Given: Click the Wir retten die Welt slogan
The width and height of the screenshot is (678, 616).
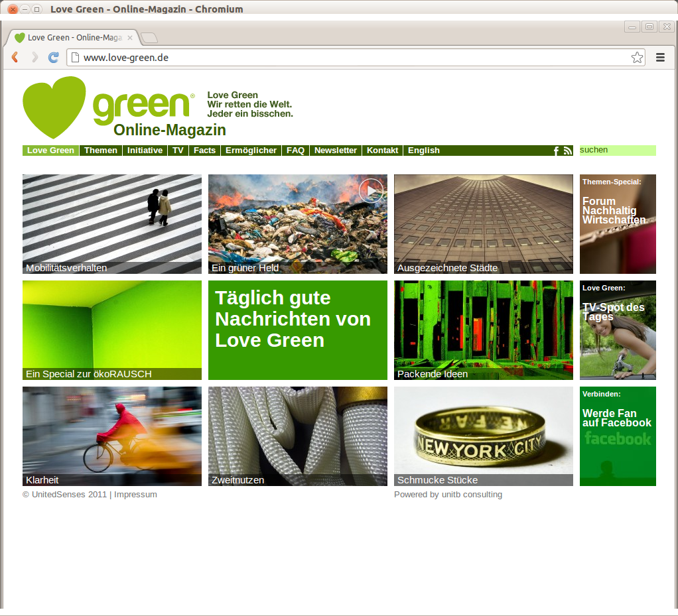Looking at the screenshot, I should tap(249, 104).
